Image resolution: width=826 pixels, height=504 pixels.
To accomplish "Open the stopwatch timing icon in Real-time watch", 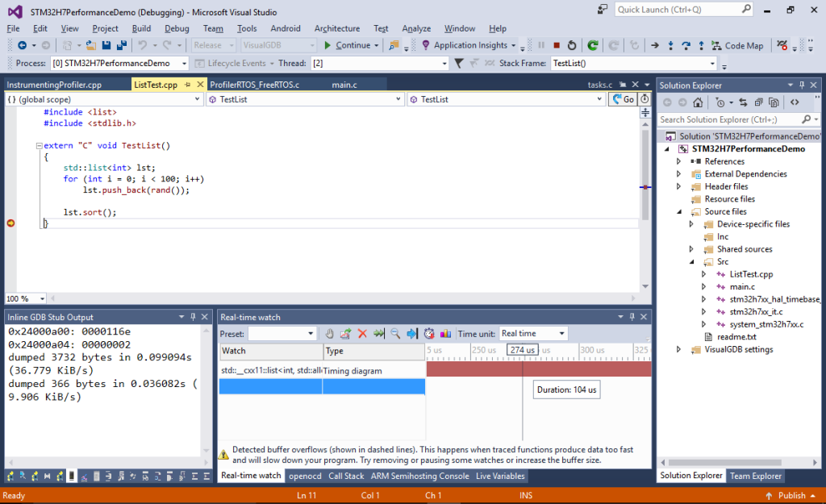I will pos(428,333).
